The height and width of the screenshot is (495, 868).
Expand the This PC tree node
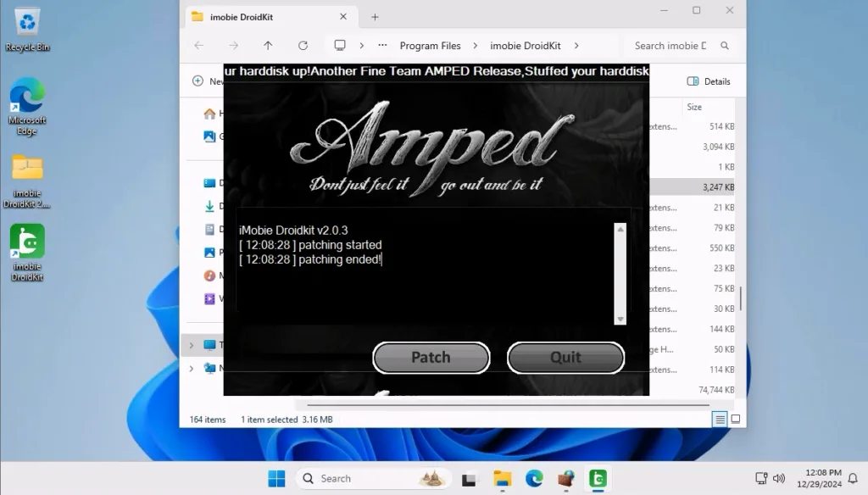click(192, 345)
